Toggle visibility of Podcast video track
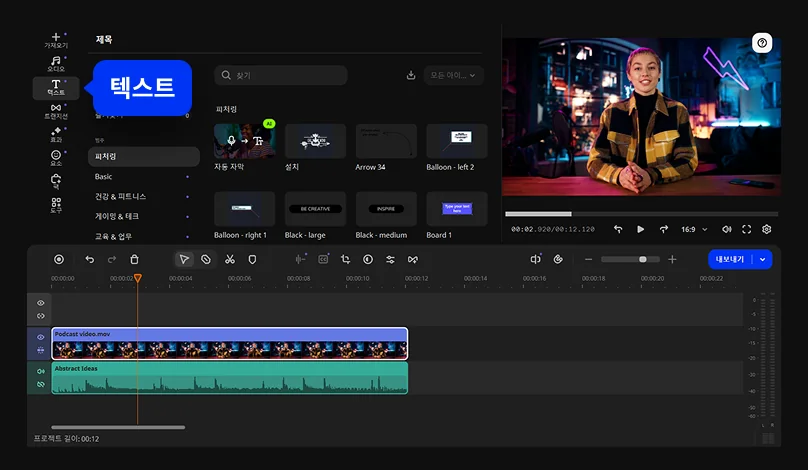The image size is (808, 470). [x=41, y=337]
